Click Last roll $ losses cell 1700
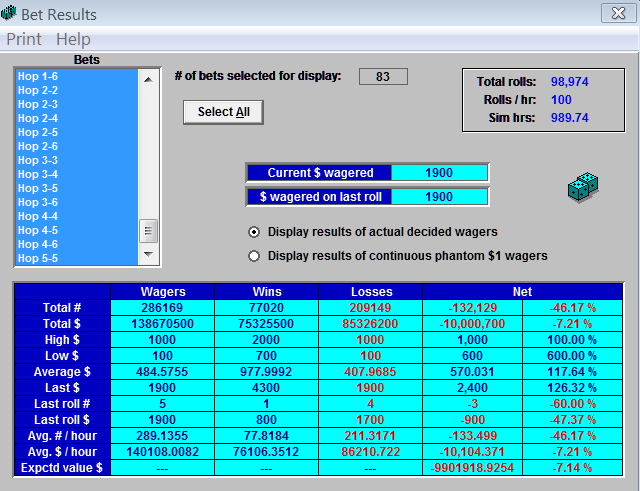640x491 pixels. [371, 420]
